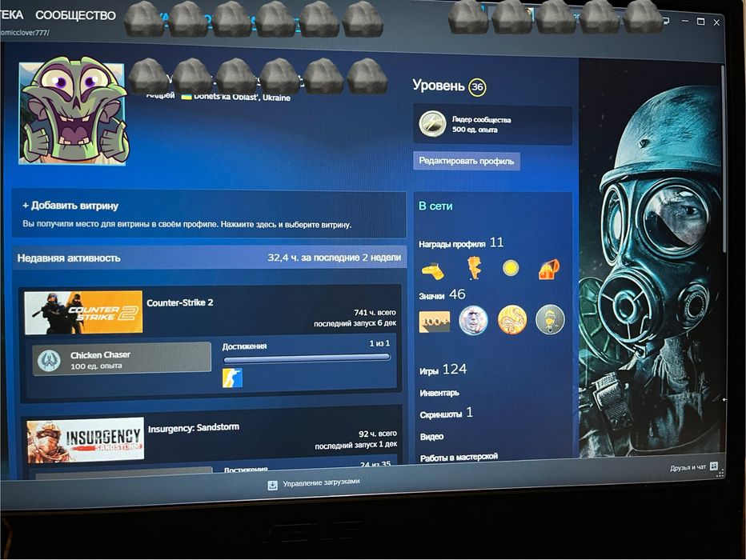Open Chicken Chaser badge card

coord(122,358)
